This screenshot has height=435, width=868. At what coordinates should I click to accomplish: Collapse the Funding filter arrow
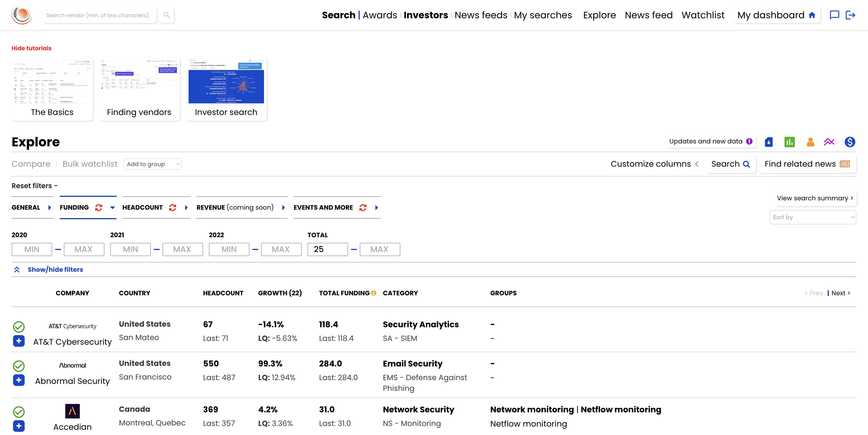click(113, 207)
